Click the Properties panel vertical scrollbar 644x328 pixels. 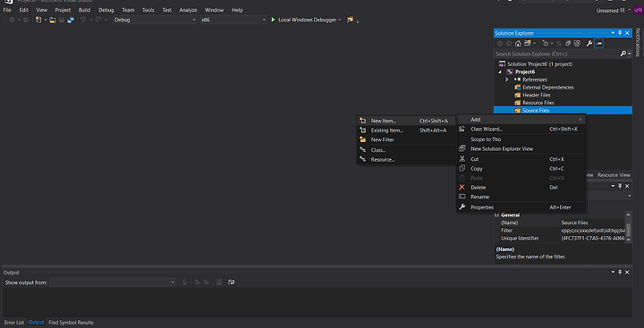point(628,227)
